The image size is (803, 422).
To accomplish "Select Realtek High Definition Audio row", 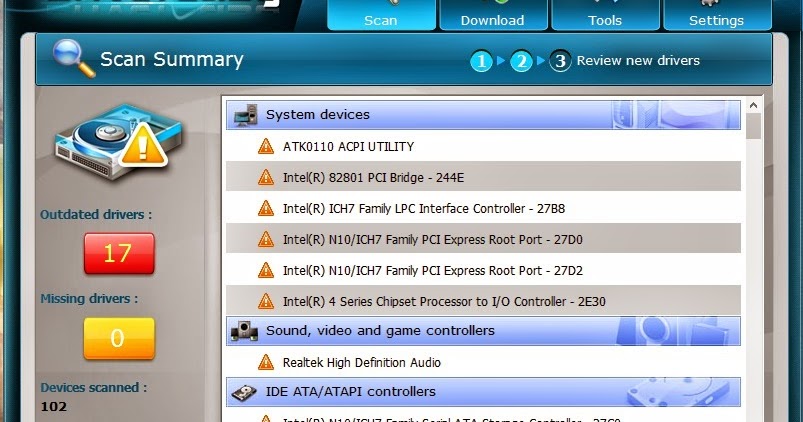I will (x=483, y=362).
